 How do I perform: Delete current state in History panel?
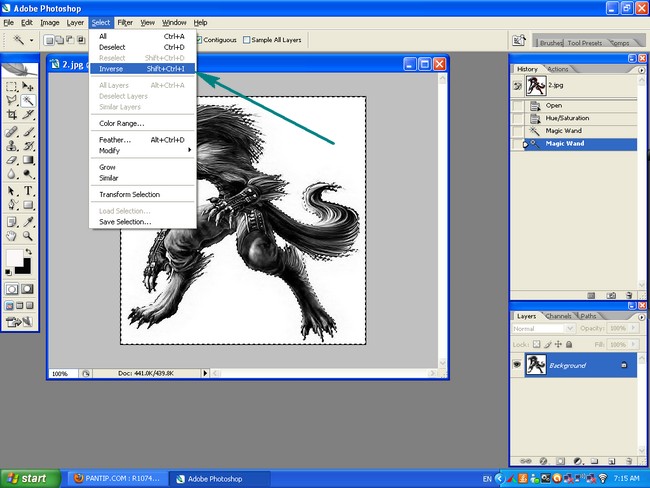629,295
